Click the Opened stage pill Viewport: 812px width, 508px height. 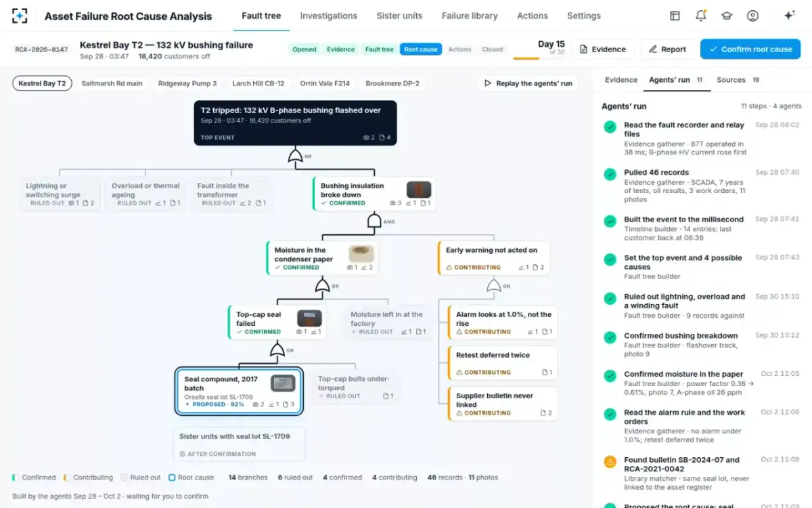pyautogui.click(x=304, y=49)
